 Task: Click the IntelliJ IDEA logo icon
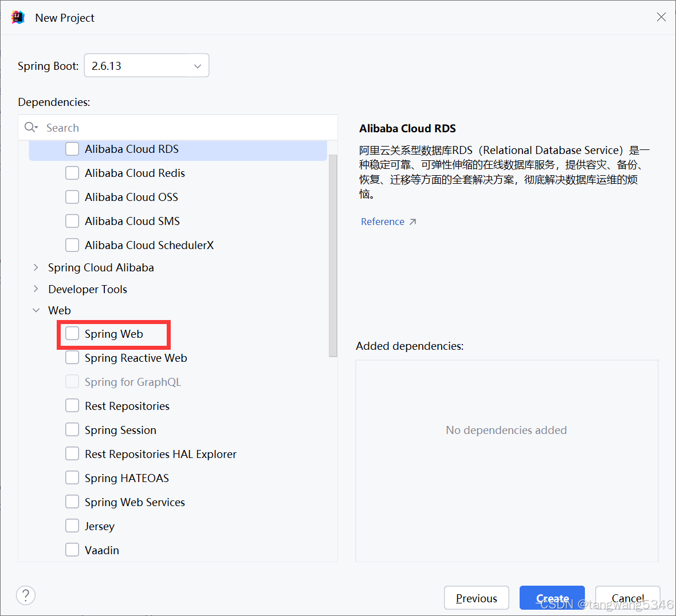click(x=18, y=18)
